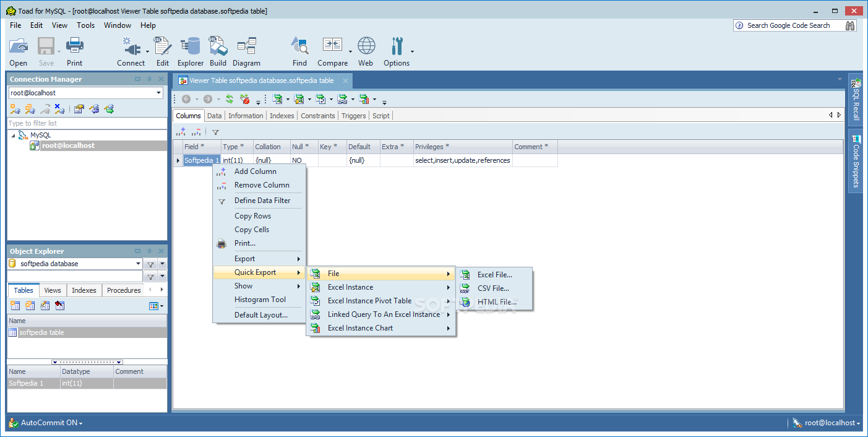
Task: Select HTML File... in the submenu
Action: 494,302
